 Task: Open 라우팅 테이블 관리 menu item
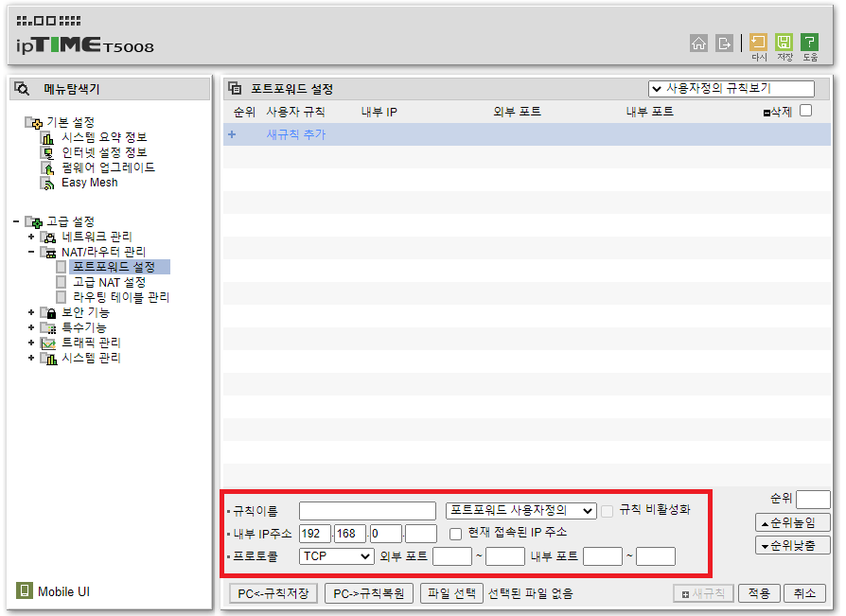121,297
